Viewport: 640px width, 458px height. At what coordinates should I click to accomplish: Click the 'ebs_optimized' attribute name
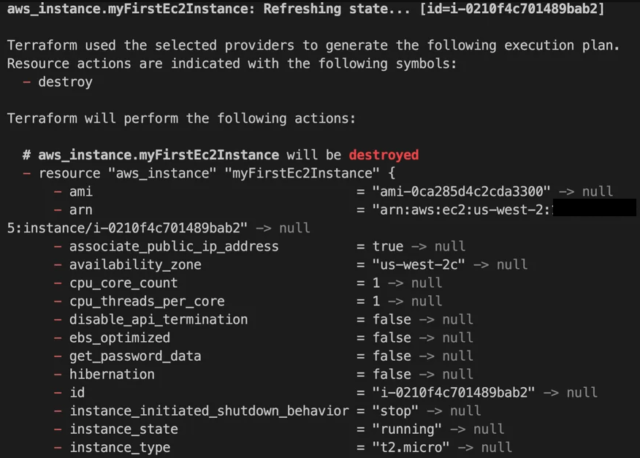coord(120,338)
